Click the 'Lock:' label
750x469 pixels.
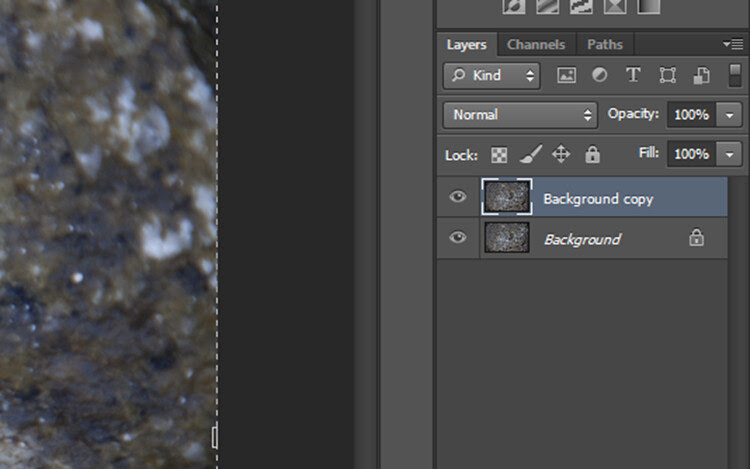coord(461,155)
